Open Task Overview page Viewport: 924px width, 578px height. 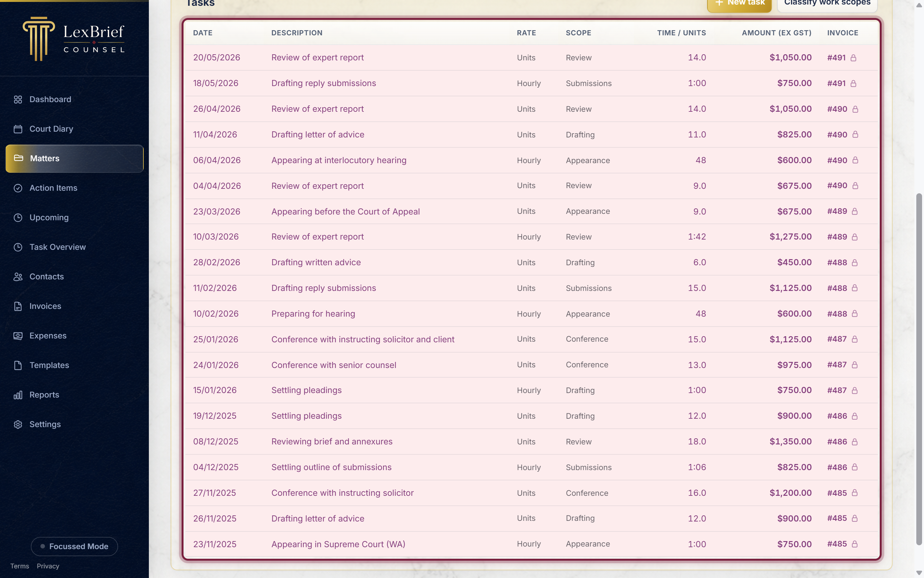[74, 247]
